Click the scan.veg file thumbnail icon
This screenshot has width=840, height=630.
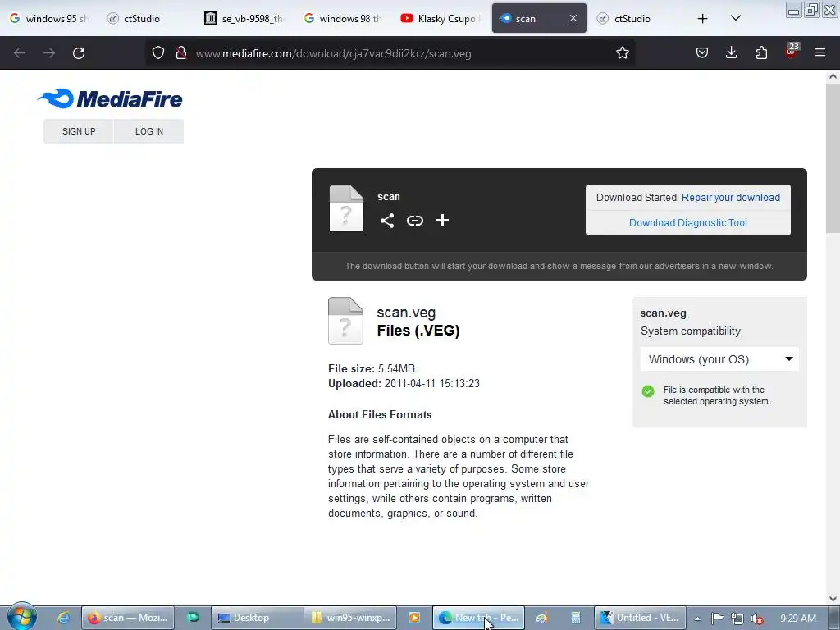tap(345, 321)
